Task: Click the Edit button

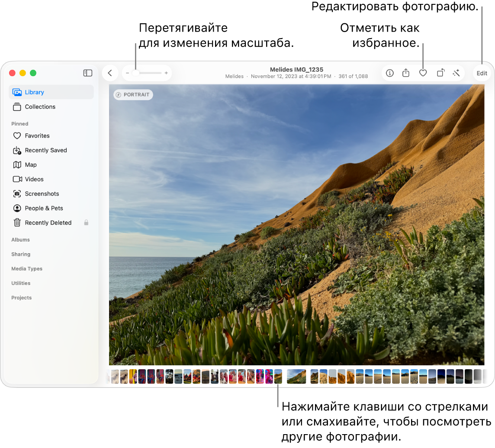Action: 482,73
